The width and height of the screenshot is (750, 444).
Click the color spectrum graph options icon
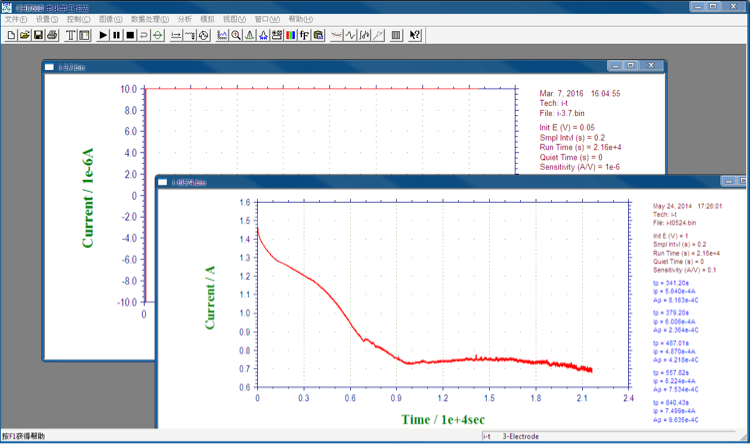point(290,35)
